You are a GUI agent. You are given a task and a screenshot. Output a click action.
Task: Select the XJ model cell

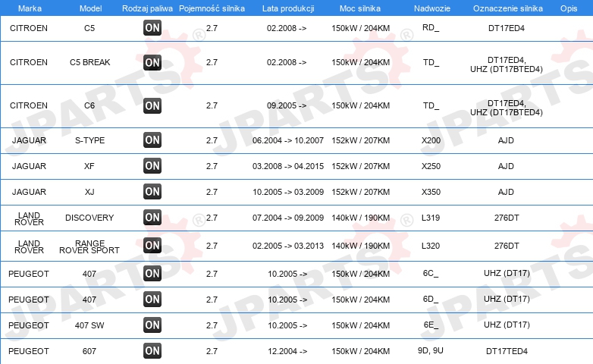coord(89,192)
